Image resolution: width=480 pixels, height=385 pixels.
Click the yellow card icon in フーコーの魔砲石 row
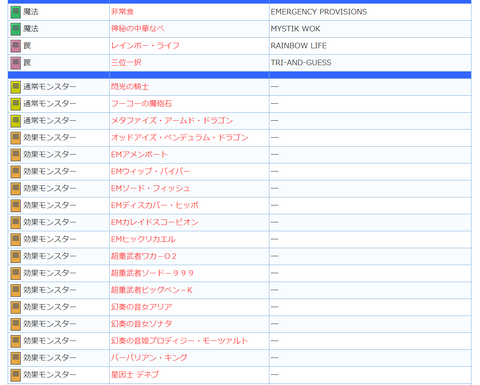tap(16, 104)
